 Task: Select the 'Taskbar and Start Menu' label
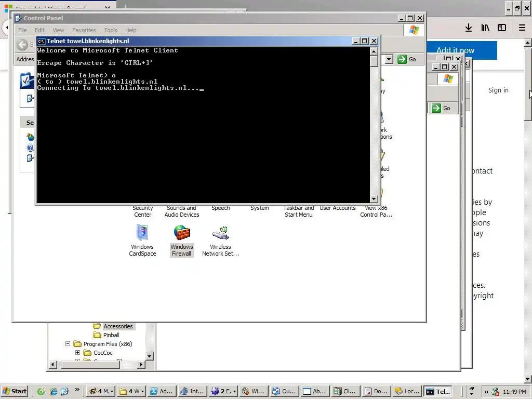[299, 211]
